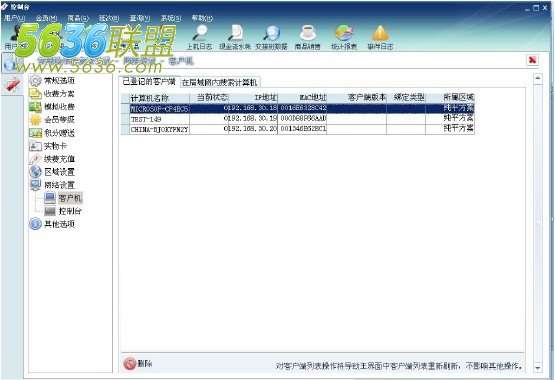Sort by 当前状态 column header
Viewport: 555px width, 380px height.
pos(209,98)
